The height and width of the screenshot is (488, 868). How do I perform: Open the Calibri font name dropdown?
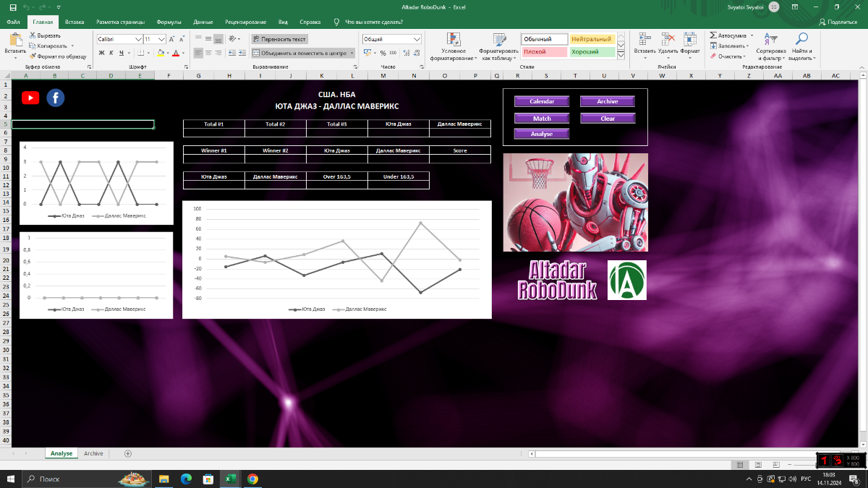(x=139, y=39)
